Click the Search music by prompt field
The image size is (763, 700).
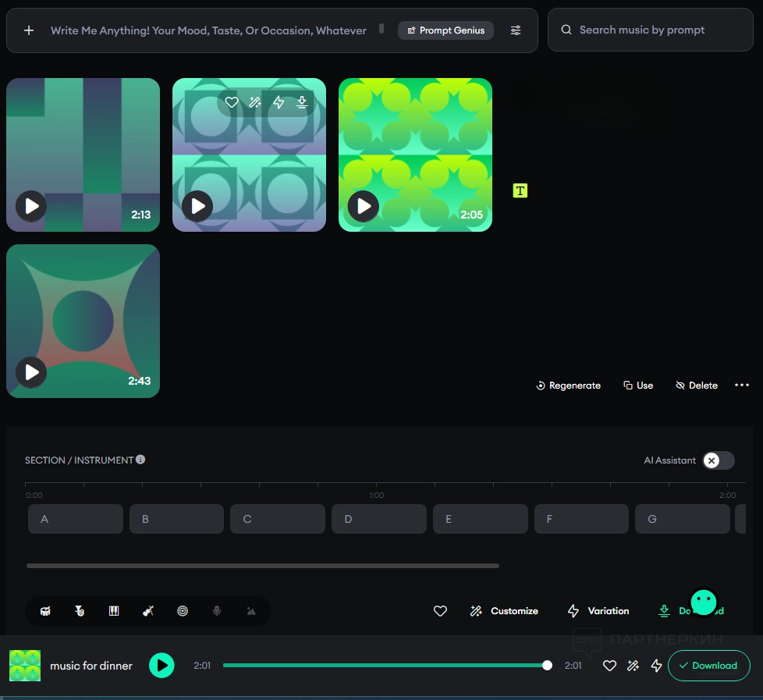coord(650,30)
